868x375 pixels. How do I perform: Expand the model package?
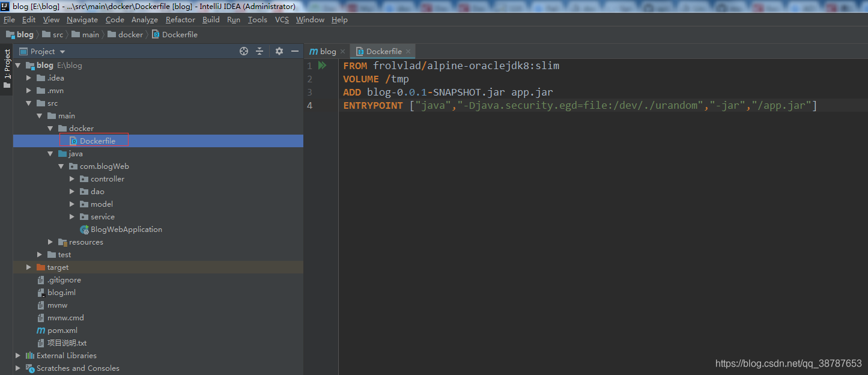tap(72, 204)
